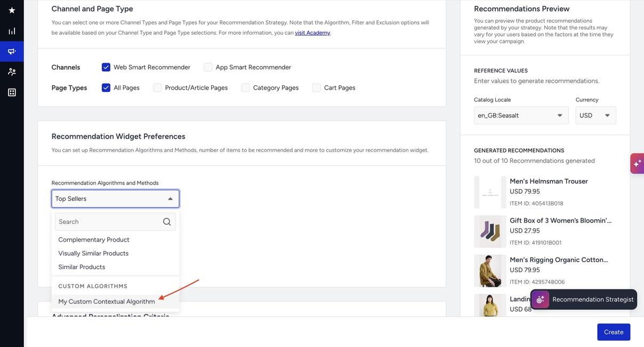Open the Recommendation Strategist widget
This screenshot has height=347, width=644.
point(584,299)
